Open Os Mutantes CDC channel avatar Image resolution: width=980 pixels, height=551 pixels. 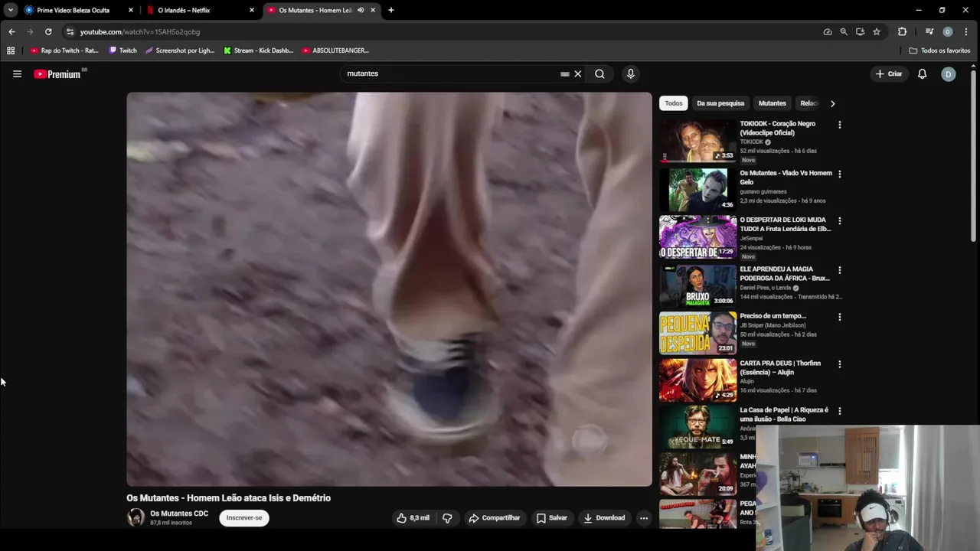pos(136,518)
